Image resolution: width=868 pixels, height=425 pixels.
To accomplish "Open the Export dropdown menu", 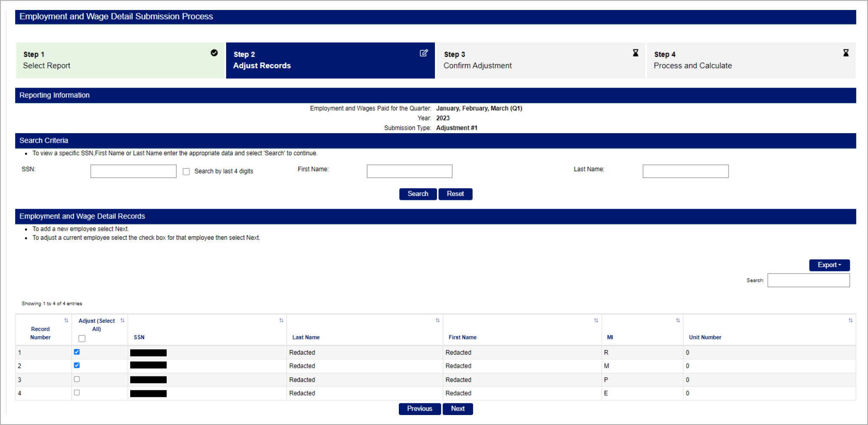I will click(x=829, y=265).
